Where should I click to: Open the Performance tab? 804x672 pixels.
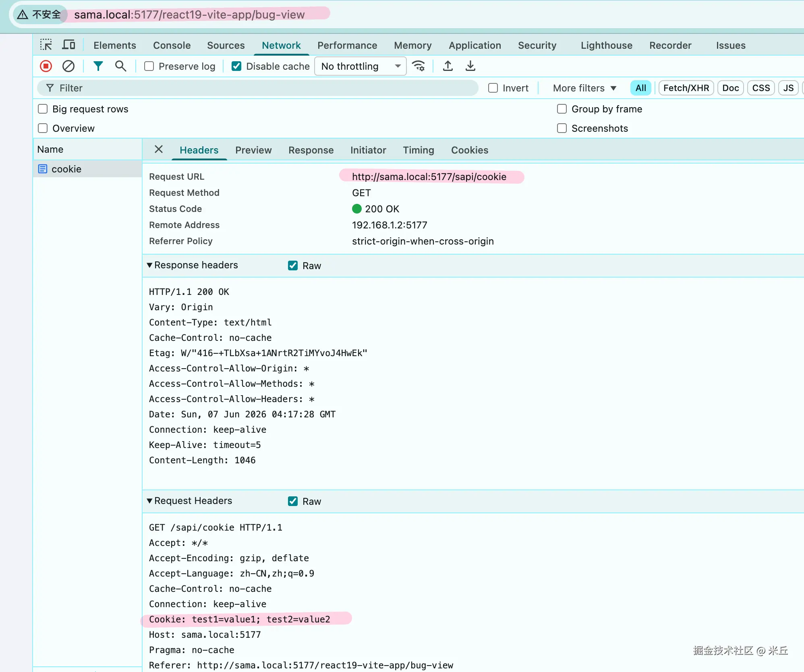347,46
